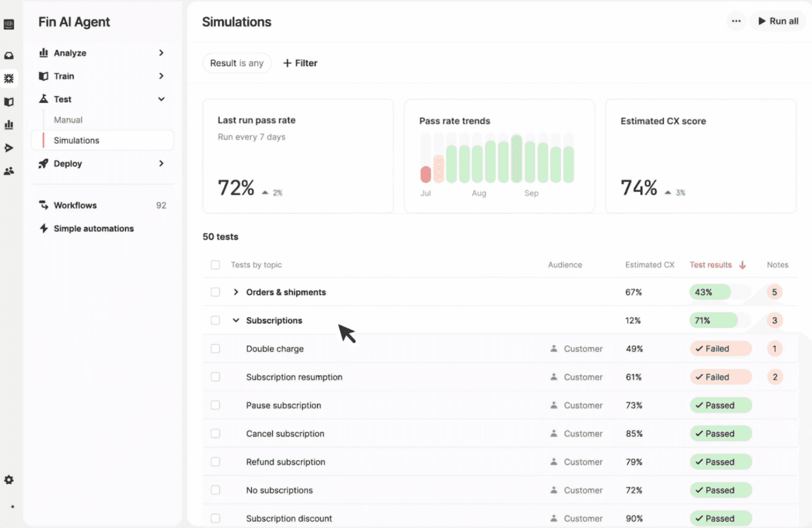Open the settings gear icon

(9, 480)
